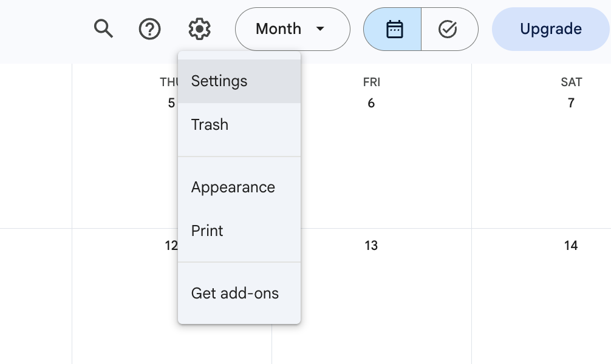Open Settings from the menu
The height and width of the screenshot is (364, 611).
[x=219, y=81]
